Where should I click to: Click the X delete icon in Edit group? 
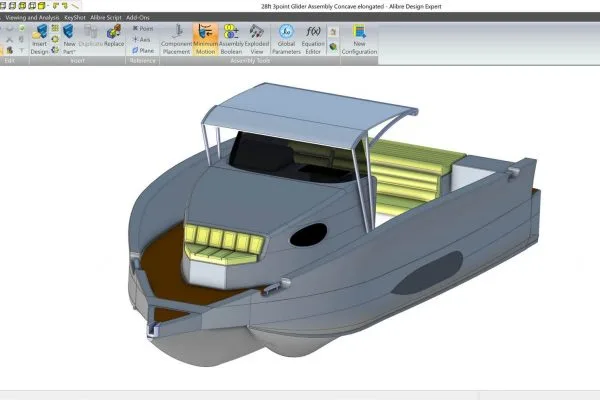(x=10, y=39)
